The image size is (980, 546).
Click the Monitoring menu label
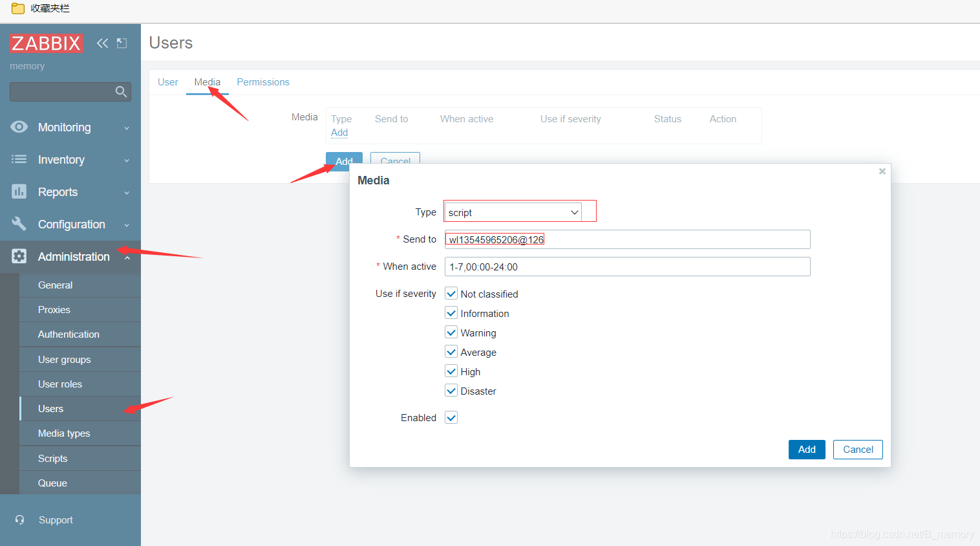point(65,127)
